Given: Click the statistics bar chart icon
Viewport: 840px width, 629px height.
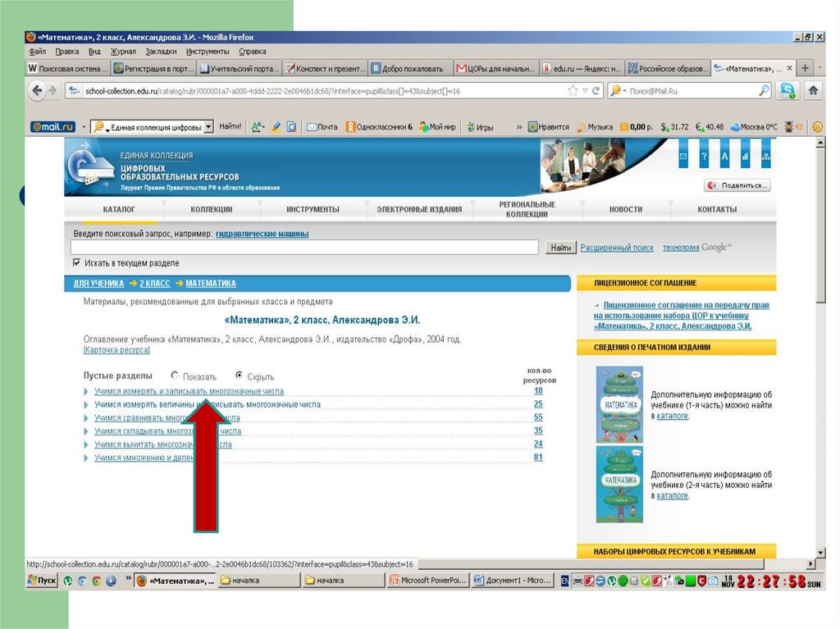Looking at the screenshot, I should pyautogui.click(x=745, y=155).
